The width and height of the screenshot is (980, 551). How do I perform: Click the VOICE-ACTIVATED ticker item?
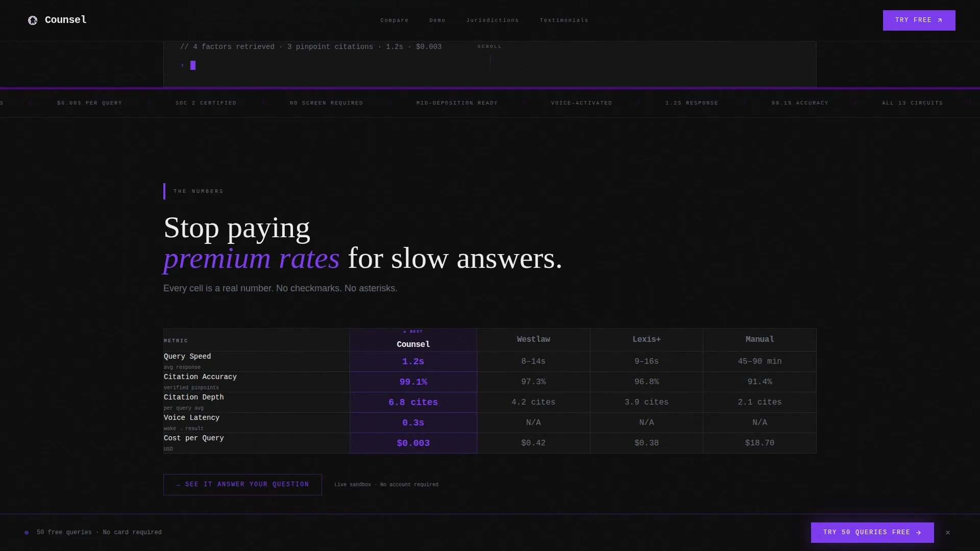coord(582,103)
